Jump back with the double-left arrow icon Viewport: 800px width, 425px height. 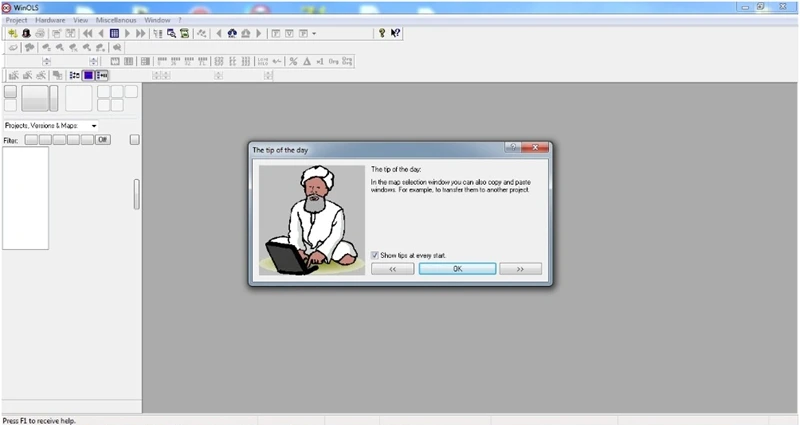point(88,33)
